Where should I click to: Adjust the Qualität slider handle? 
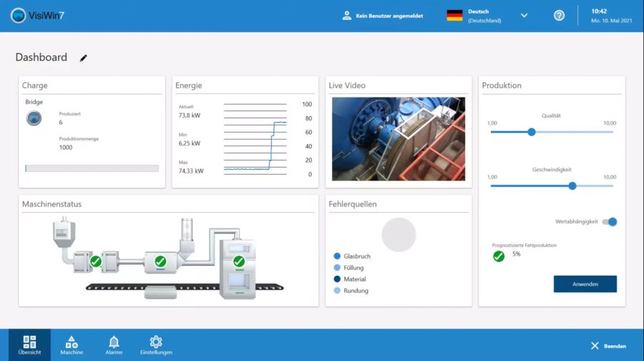coord(532,132)
